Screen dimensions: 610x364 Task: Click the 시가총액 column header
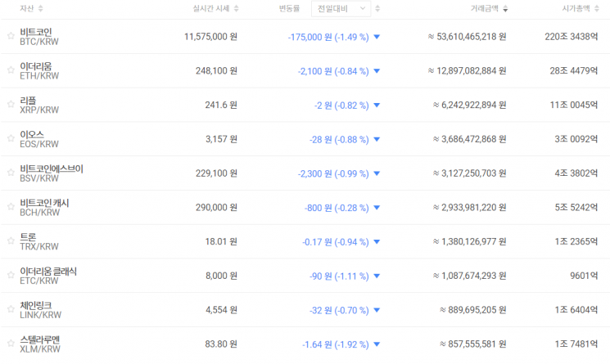(x=576, y=8)
